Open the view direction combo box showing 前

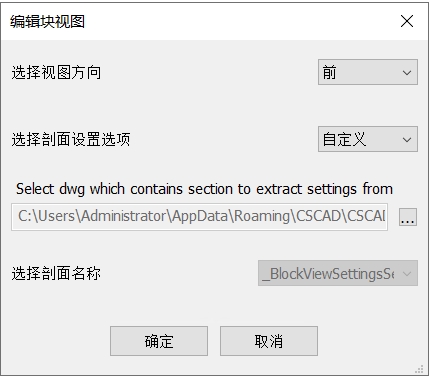pyautogui.click(x=368, y=72)
